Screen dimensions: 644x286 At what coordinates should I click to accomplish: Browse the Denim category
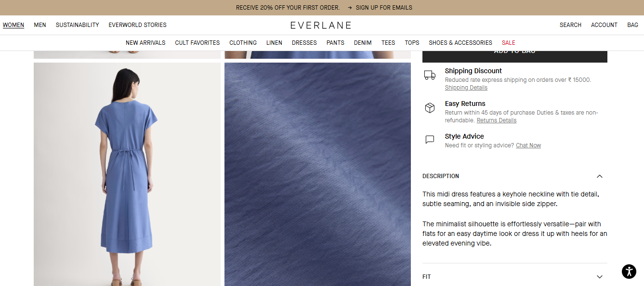point(363,43)
